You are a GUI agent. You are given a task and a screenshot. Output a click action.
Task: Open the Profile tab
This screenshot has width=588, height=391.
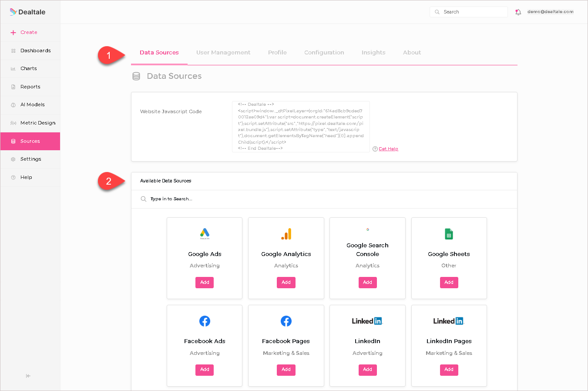point(277,53)
